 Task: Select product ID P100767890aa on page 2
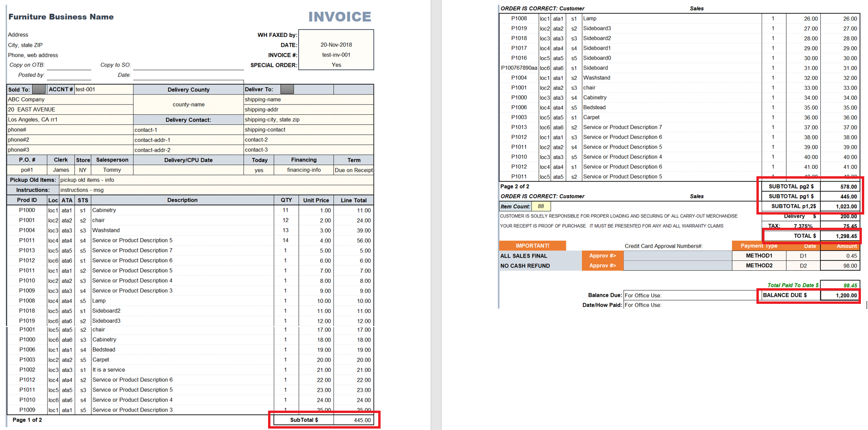pos(519,68)
